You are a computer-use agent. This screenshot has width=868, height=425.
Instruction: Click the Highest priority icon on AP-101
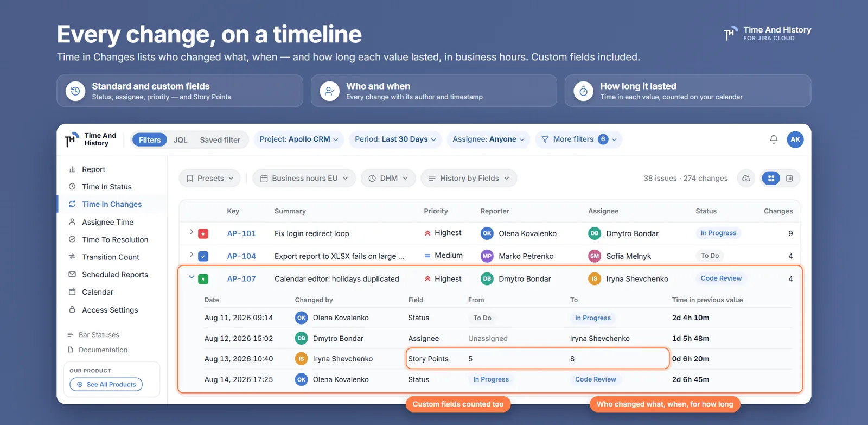coord(427,233)
